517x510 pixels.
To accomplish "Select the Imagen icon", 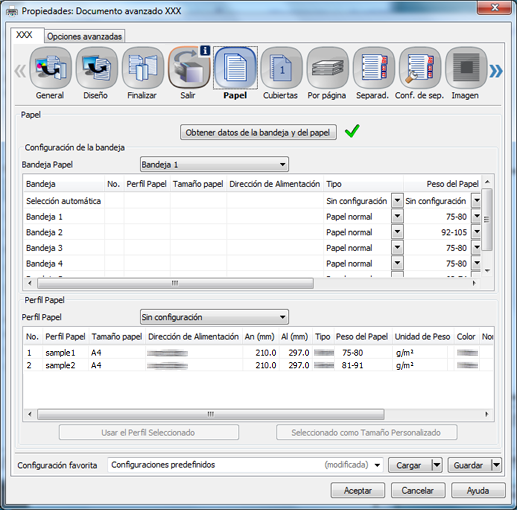I will click(x=466, y=68).
